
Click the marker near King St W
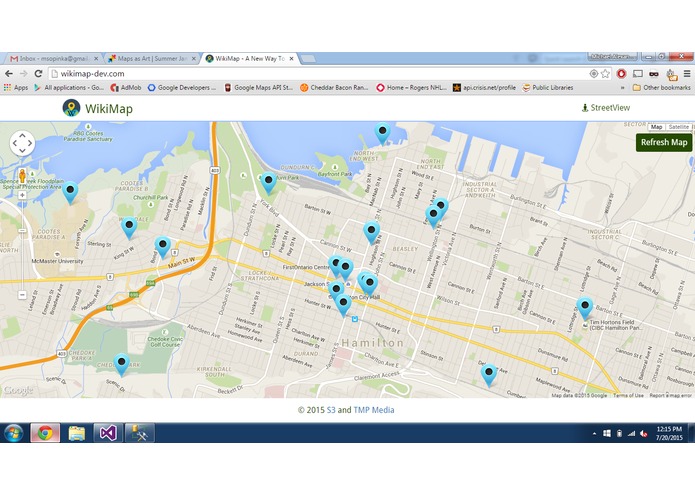(163, 247)
